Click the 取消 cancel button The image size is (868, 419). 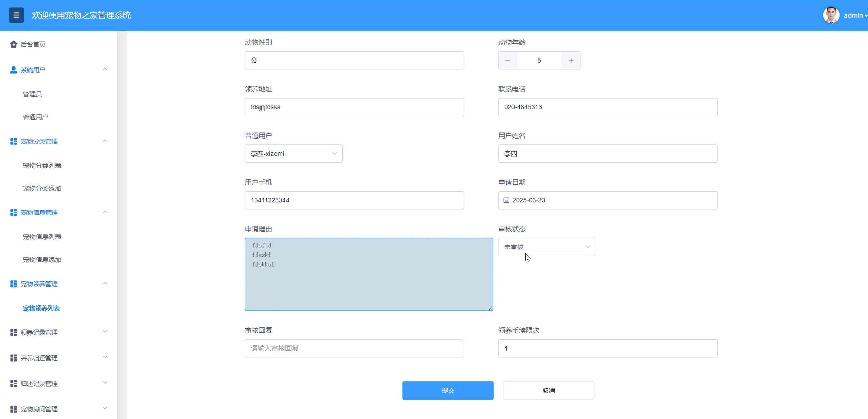click(x=548, y=390)
